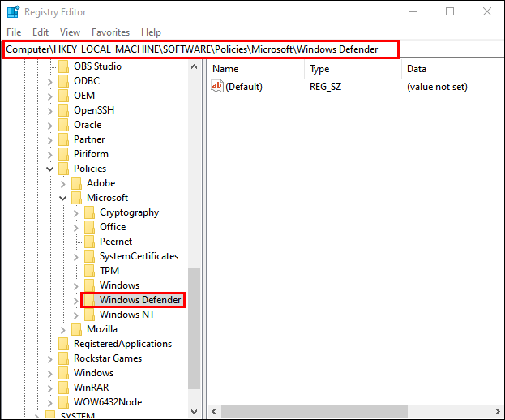Expand the Adobe key
505x420 pixels.
click(x=62, y=184)
